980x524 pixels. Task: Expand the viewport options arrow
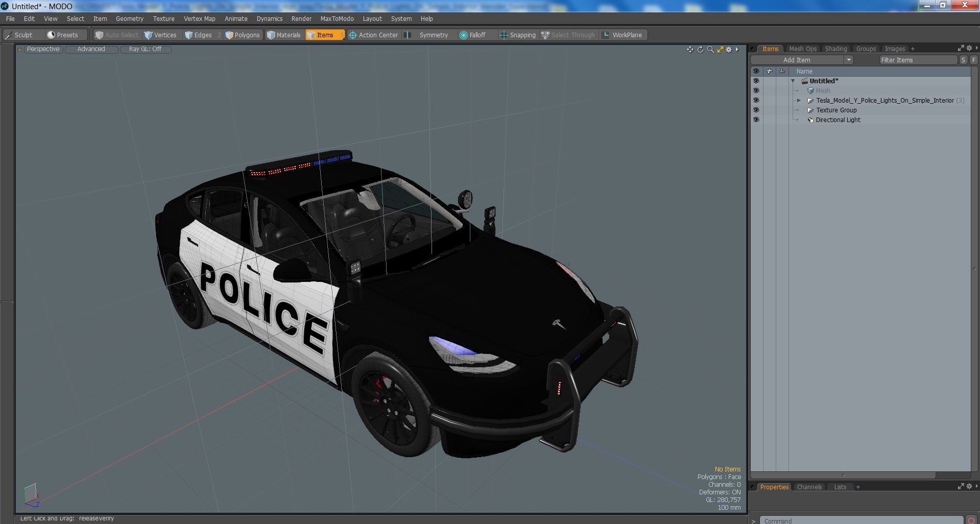point(737,50)
